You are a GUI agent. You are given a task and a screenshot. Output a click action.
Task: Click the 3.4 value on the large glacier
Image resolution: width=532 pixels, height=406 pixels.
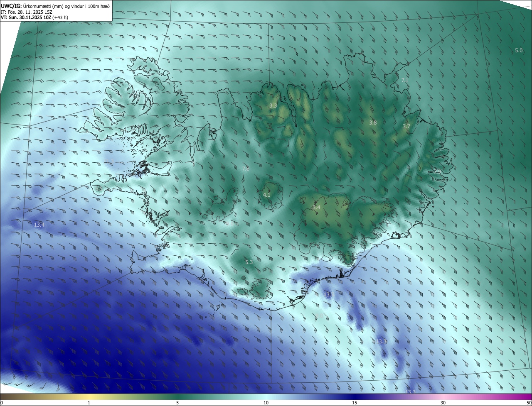(316, 207)
